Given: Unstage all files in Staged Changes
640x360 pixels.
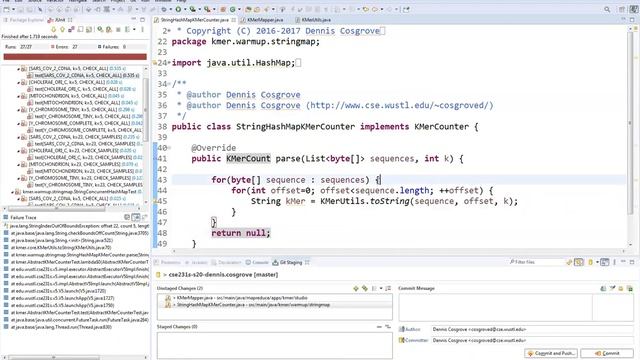Looking at the screenshot, I should (x=388, y=327).
